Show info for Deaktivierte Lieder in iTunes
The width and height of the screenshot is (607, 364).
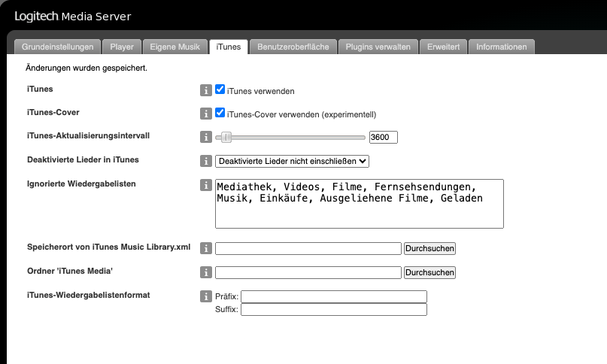205,161
